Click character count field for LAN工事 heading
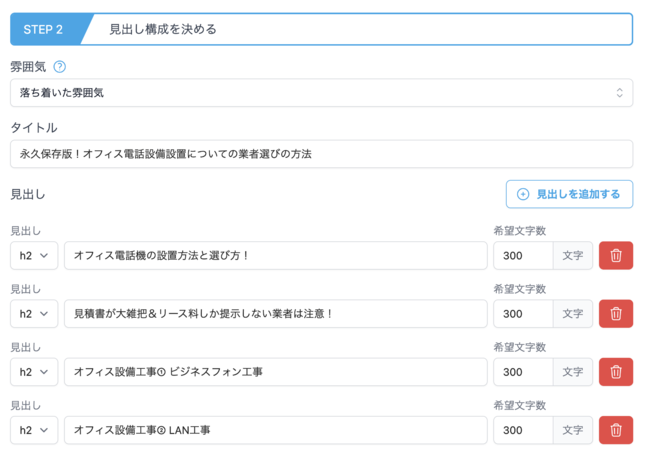This screenshot has height=455, width=650. (x=523, y=430)
